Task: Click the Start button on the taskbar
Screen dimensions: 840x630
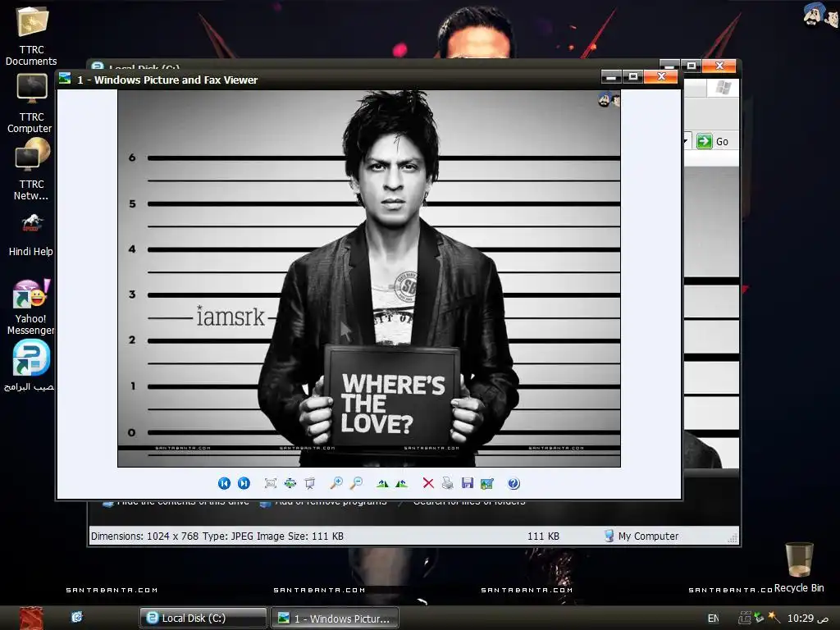Action: coord(31,618)
